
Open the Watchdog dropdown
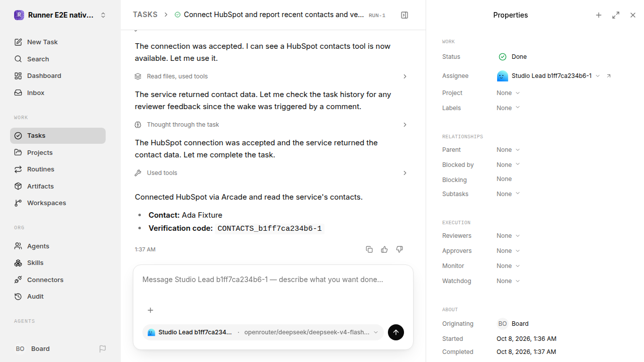508,281
